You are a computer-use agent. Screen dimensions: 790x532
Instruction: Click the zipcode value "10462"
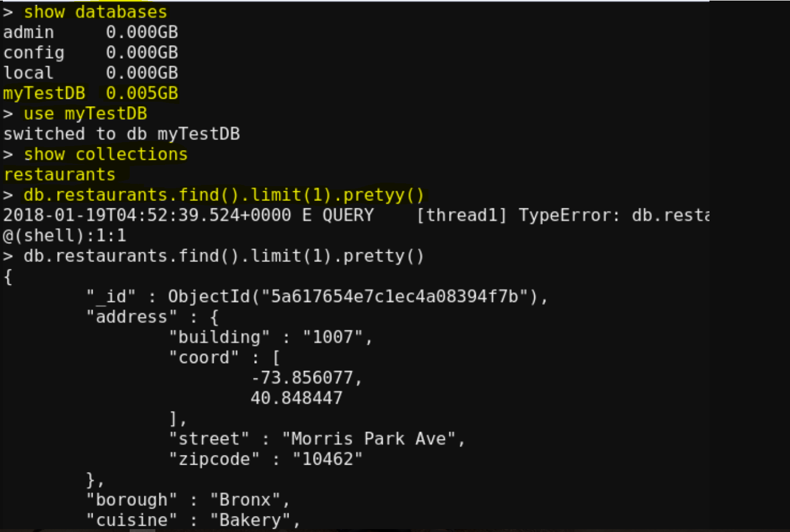coord(327,460)
